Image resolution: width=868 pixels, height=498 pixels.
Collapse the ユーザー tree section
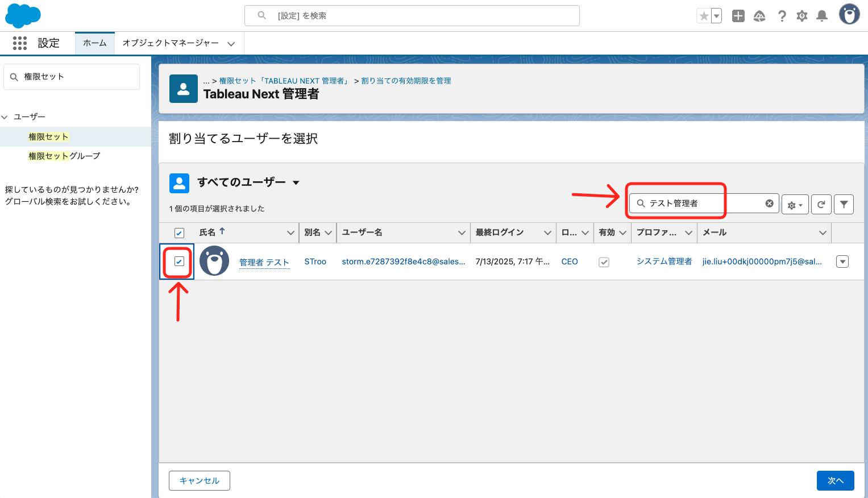[5, 117]
